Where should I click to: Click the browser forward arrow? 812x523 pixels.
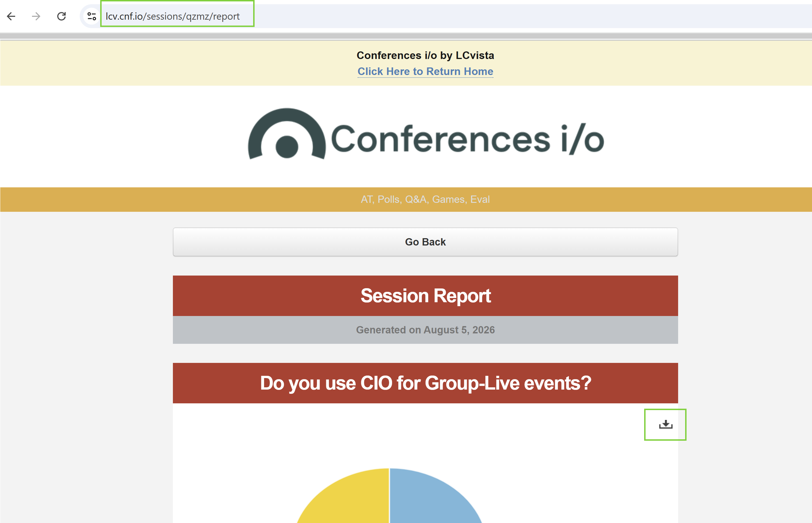(x=36, y=16)
